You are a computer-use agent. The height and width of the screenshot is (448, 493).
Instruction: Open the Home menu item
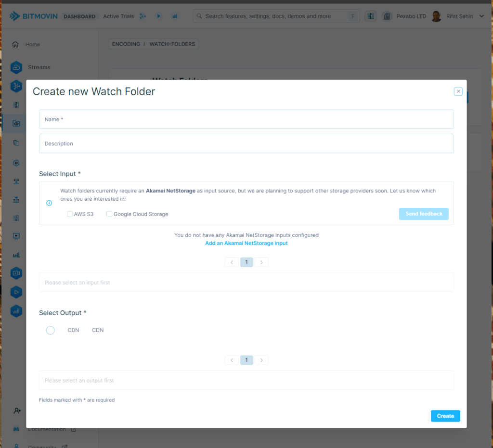coord(33,44)
